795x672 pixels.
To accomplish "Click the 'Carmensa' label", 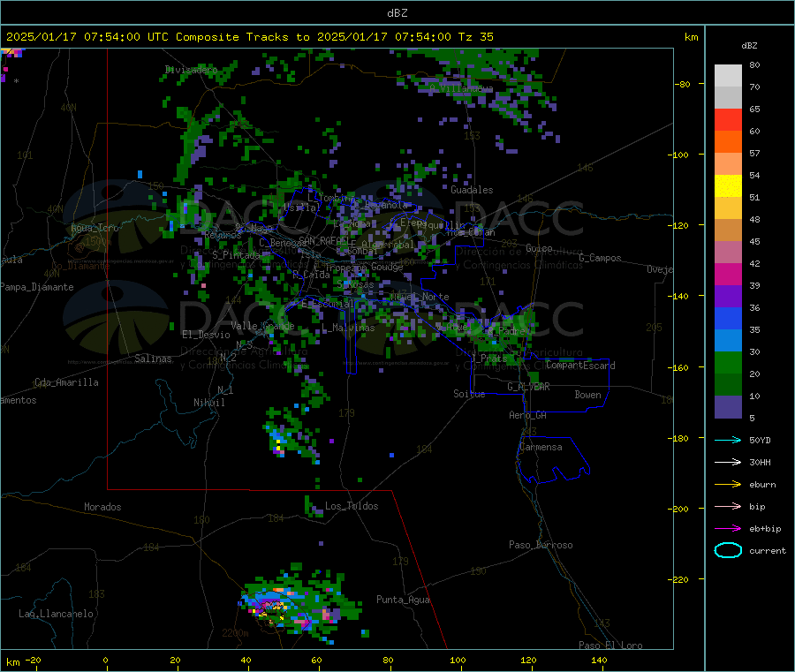I will point(541,447).
